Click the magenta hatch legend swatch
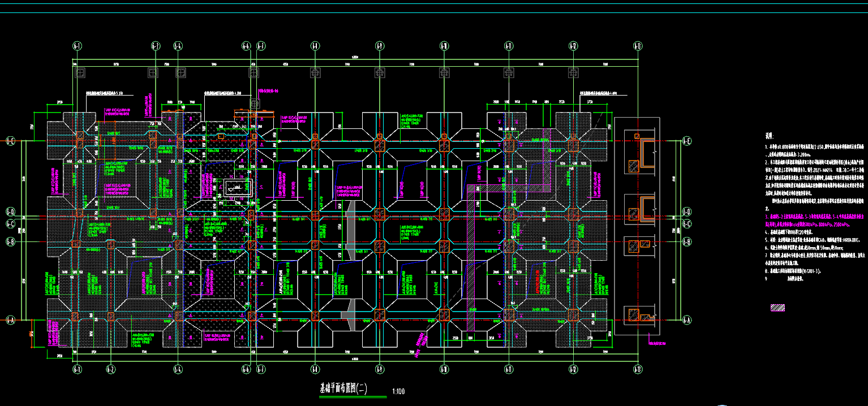The height and width of the screenshot is (406, 868). point(777,308)
